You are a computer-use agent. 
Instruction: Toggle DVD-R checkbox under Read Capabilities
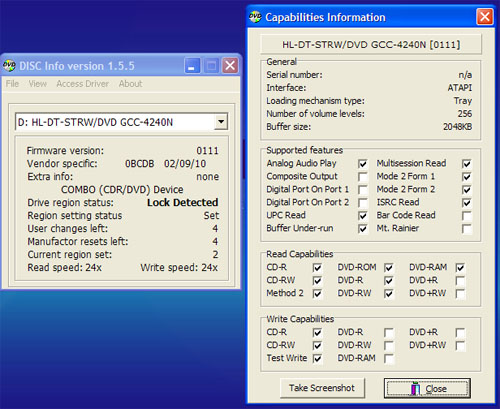[x=389, y=281]
